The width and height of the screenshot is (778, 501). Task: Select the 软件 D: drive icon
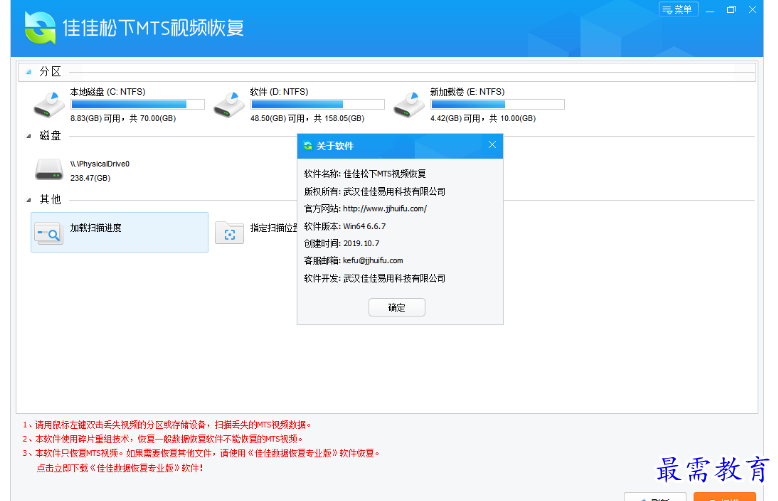click(229, 105)
